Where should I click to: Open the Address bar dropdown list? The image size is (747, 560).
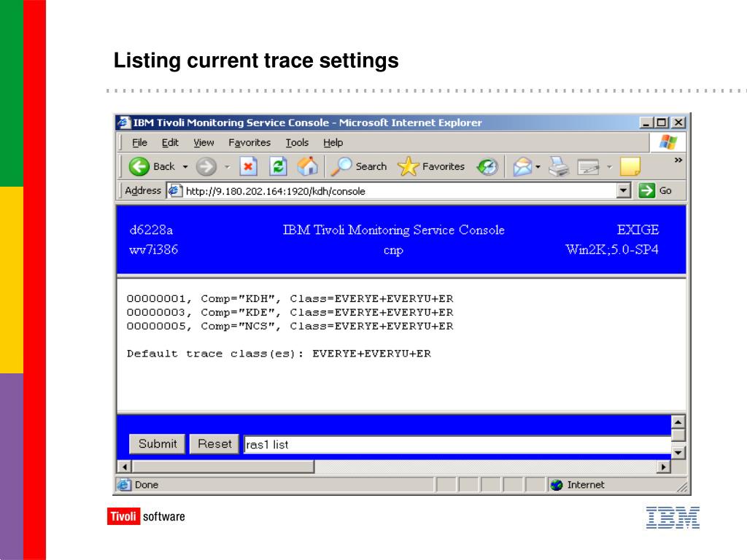pos(623,190)
